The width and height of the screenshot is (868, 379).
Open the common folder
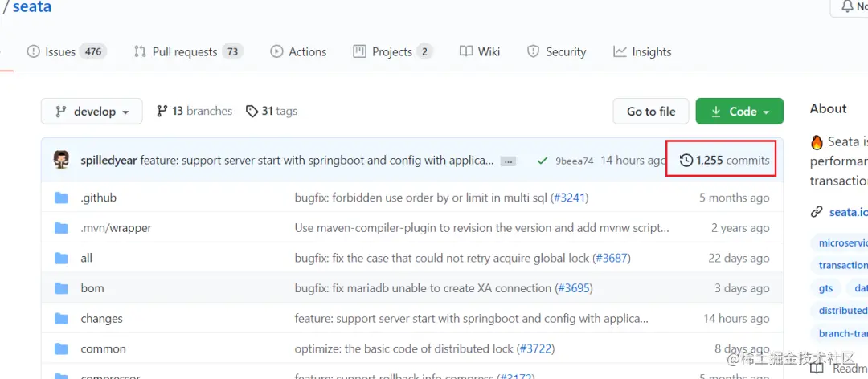[104, 349]
